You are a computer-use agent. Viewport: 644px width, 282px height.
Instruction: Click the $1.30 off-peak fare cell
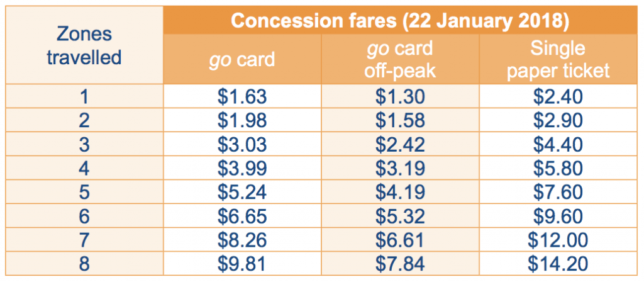point(399,97)
